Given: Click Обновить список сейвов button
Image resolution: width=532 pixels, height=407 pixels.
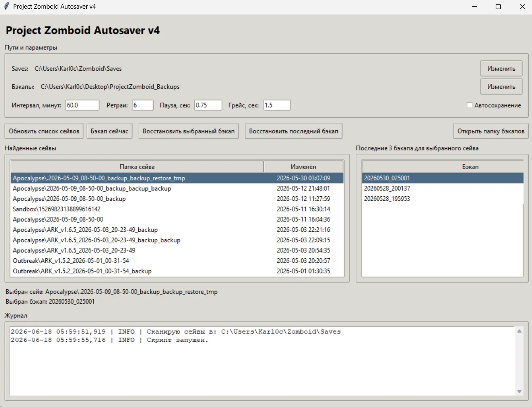Looking at the screenshot, I should point(44,131).
